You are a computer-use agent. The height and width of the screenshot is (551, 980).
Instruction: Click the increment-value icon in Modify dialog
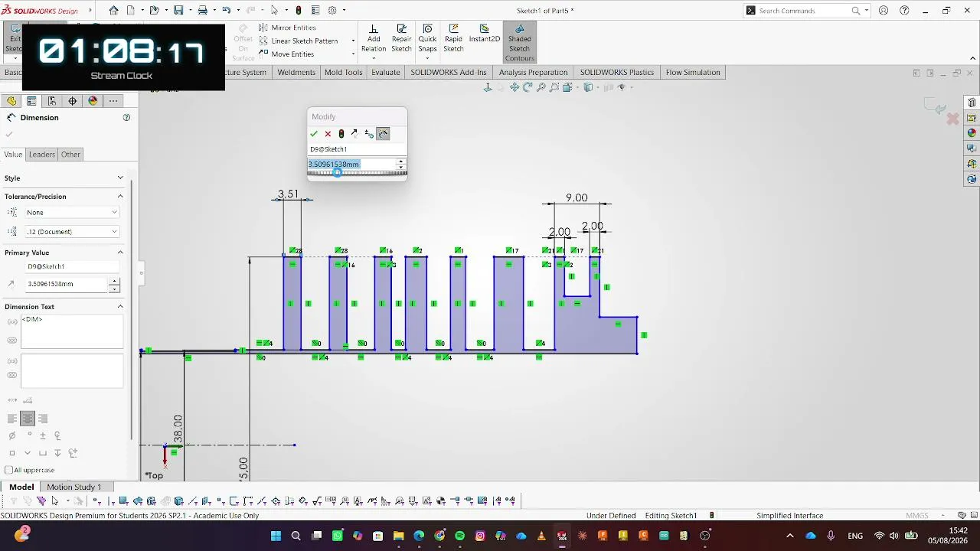click(369, 134)
